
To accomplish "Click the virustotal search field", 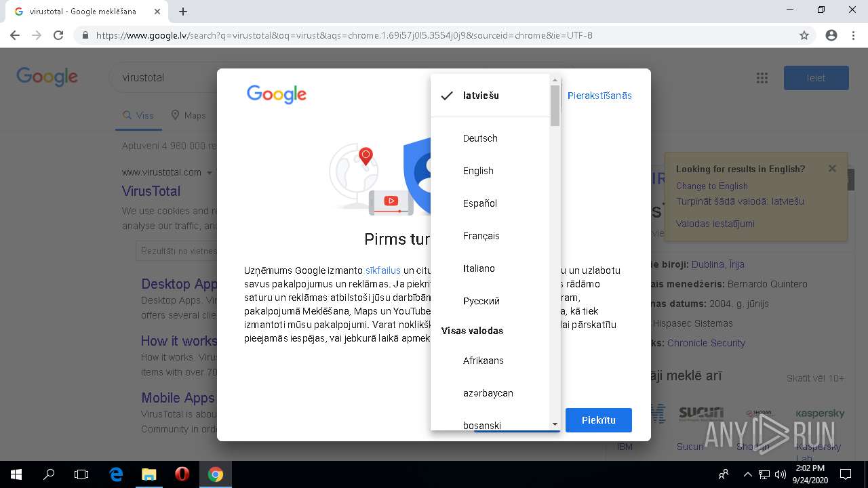I will click(163, 78).
